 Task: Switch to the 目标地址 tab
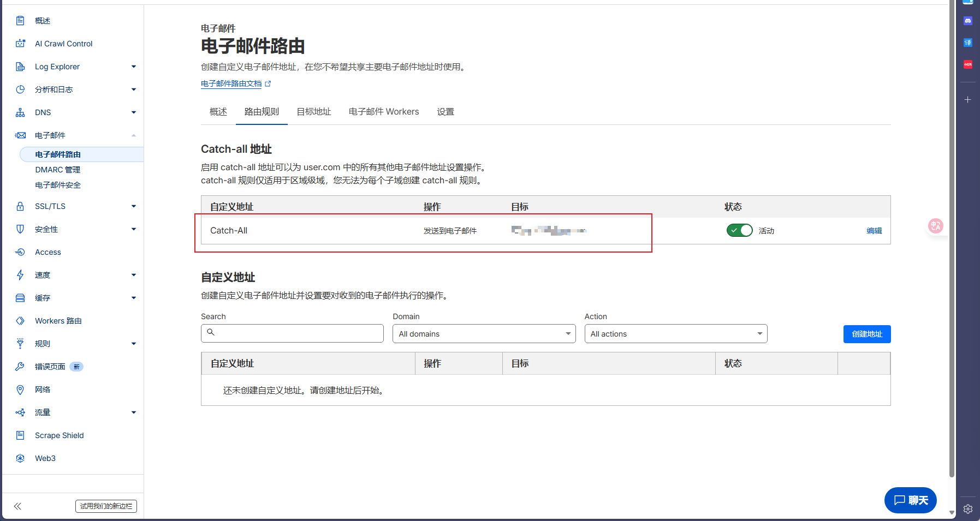[x=313, y=112]
